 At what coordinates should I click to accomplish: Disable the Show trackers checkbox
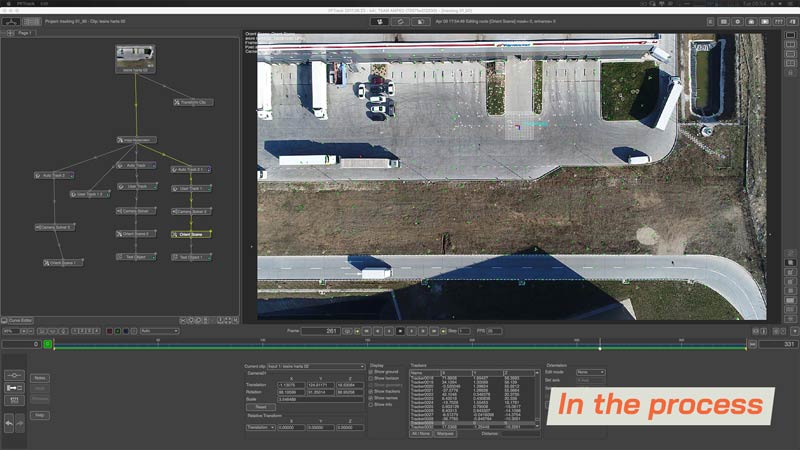click(372, 391)
